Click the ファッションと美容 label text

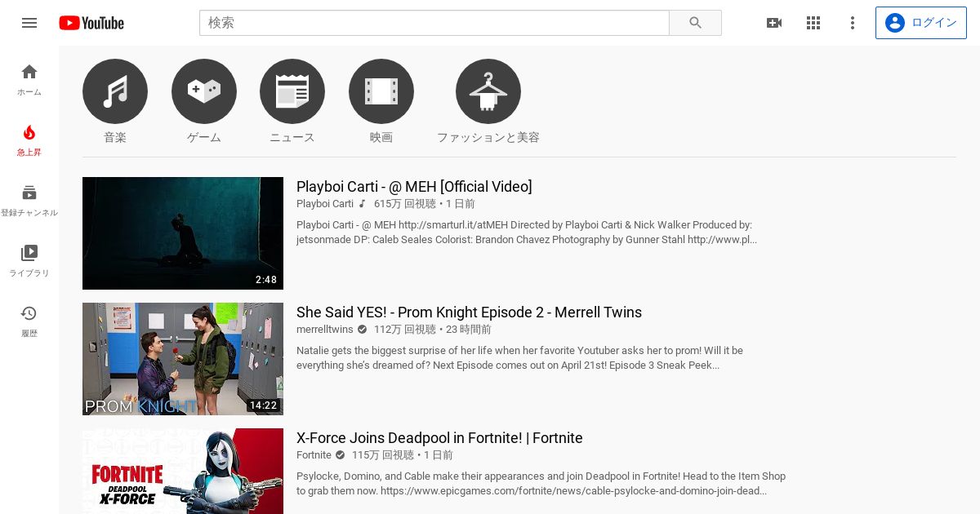488,138
